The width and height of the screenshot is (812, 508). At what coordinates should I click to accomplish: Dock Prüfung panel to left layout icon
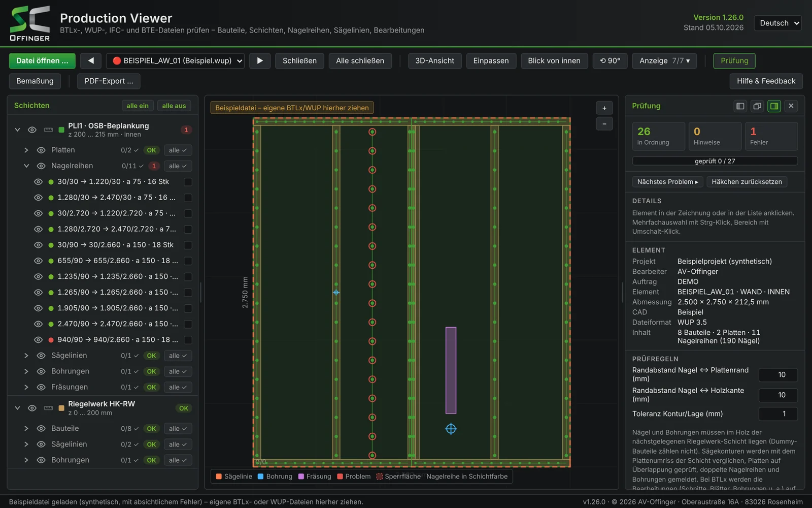pos(740,106)
